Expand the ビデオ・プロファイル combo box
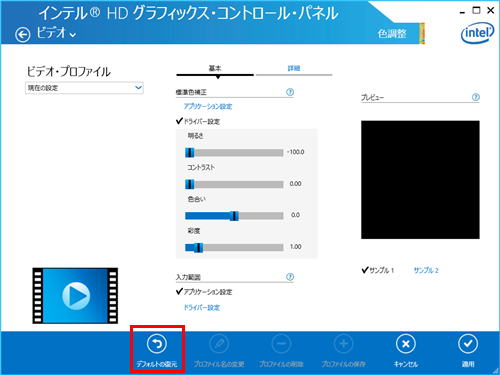 click(x=84, y=88)
